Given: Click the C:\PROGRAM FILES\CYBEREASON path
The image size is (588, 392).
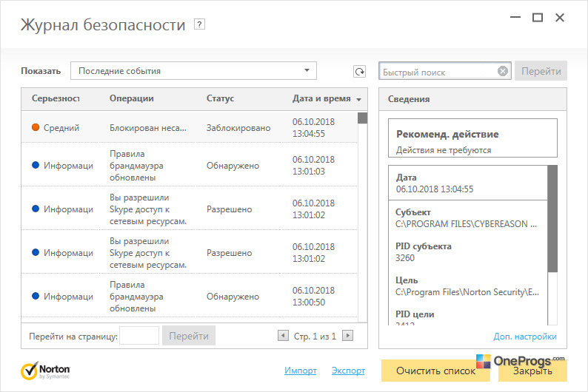Looking at the screenshot, I should pos(466,224).
